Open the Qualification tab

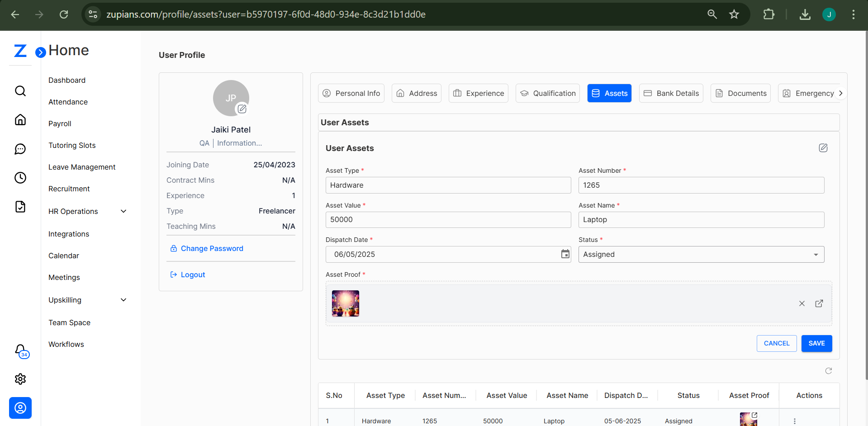click(547, 93)
